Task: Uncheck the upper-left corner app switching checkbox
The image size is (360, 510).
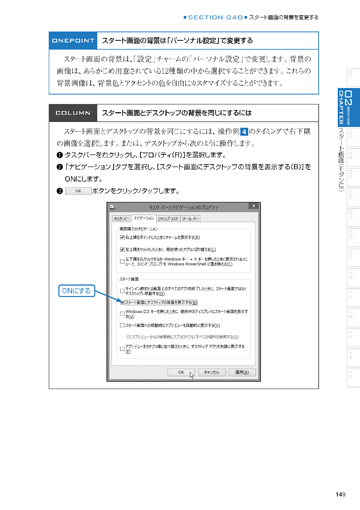Action: point(122,249)
